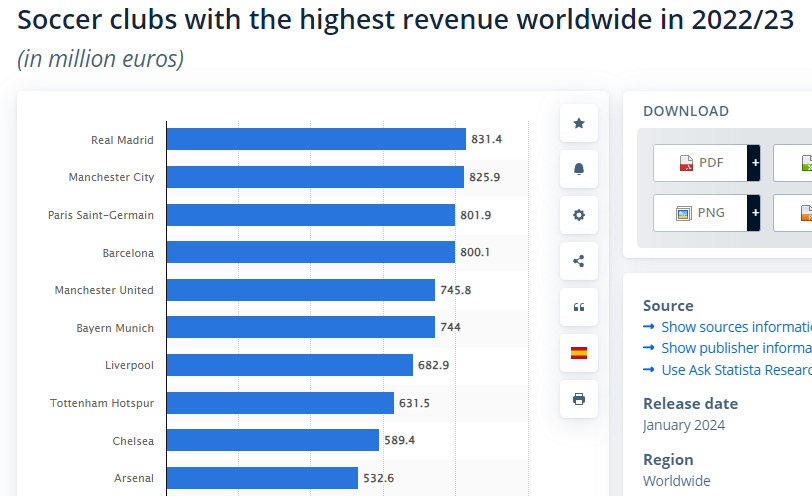
Task: Click the value label 825.9
Action: click(x=485, y=177)
